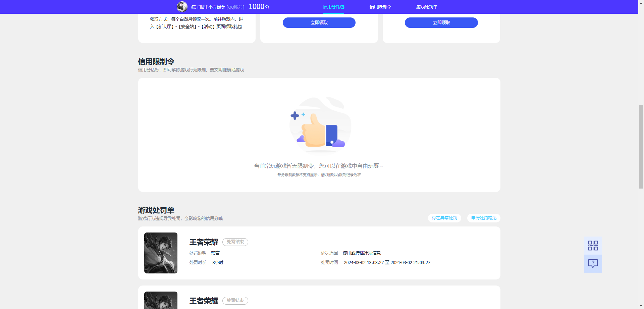The height and width of the screenshot is (309, 644).
Task: Open the feedback/help question icon
Action: pyautogui.click(x=593, y=263)
